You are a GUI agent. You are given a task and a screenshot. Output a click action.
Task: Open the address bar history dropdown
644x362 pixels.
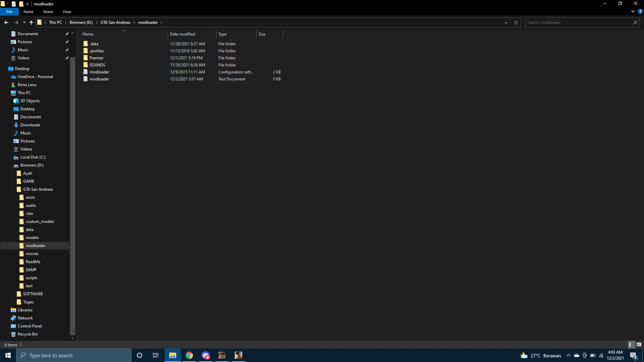click(506, 23)
